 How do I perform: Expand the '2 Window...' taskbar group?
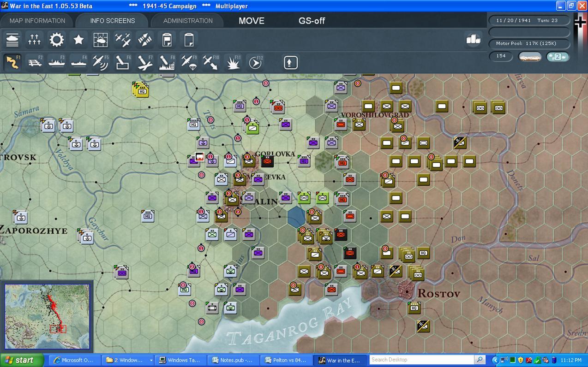pyautogui.click(x=128, y=360)
